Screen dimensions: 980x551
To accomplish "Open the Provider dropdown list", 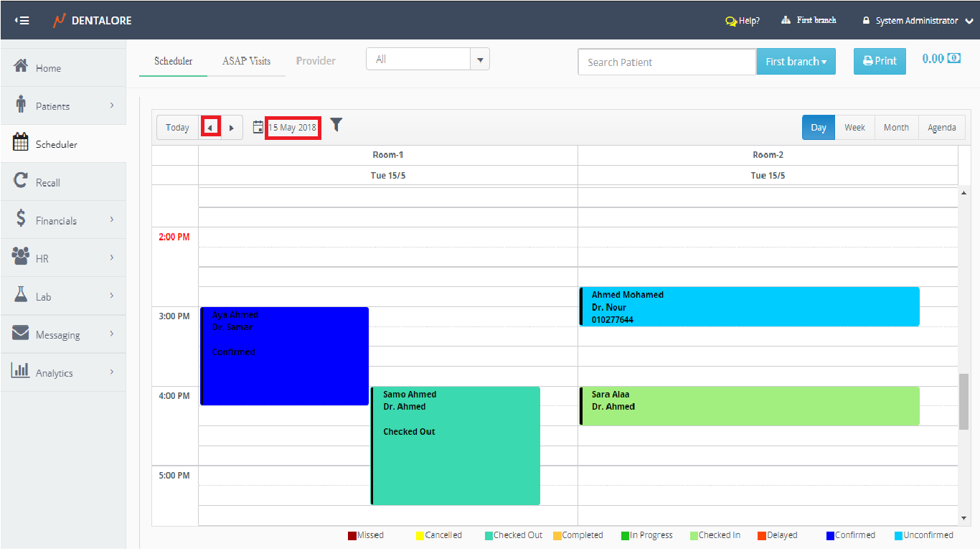I will pos(480,60).
